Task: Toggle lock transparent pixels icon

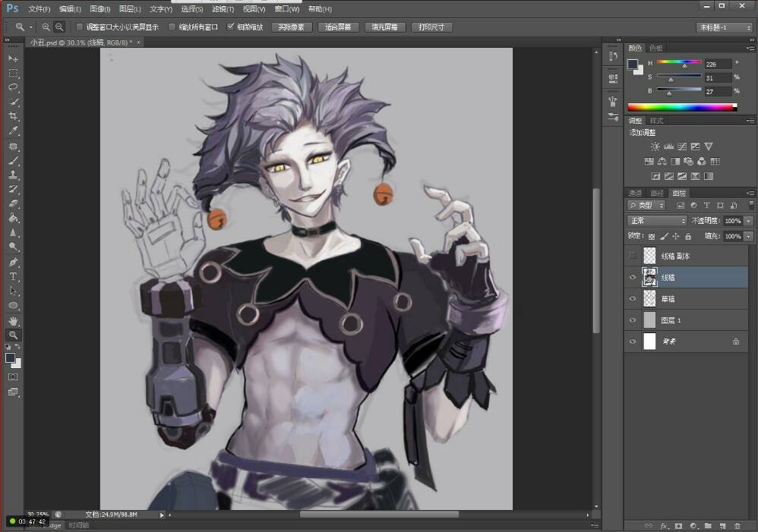Action: click(651, 236)
